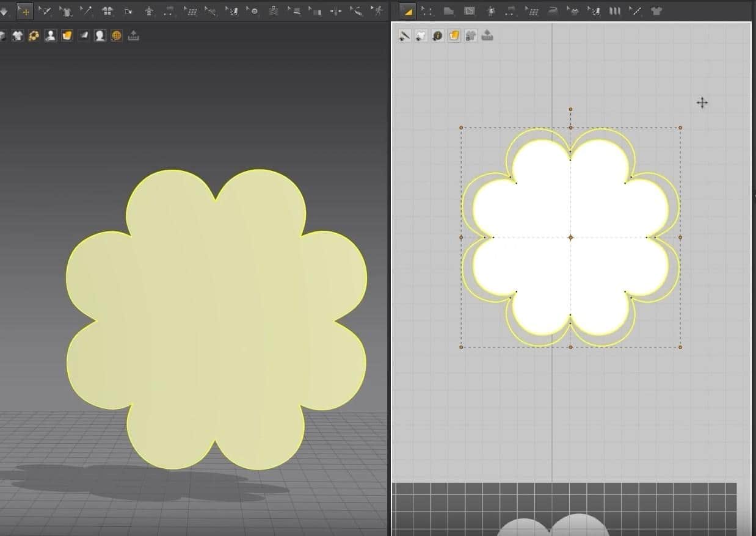Click the rotation handle above the pattern bounding box
The width and height of the screenshot is (756, 536).
click(570, 109)
